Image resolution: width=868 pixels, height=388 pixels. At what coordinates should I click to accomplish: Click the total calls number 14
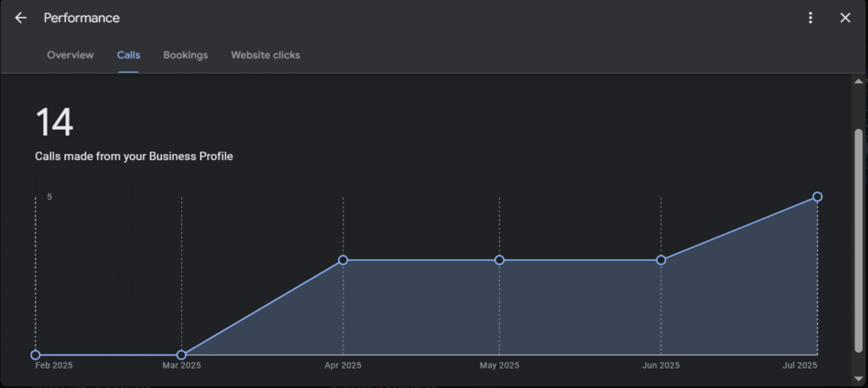pos(54,122)
